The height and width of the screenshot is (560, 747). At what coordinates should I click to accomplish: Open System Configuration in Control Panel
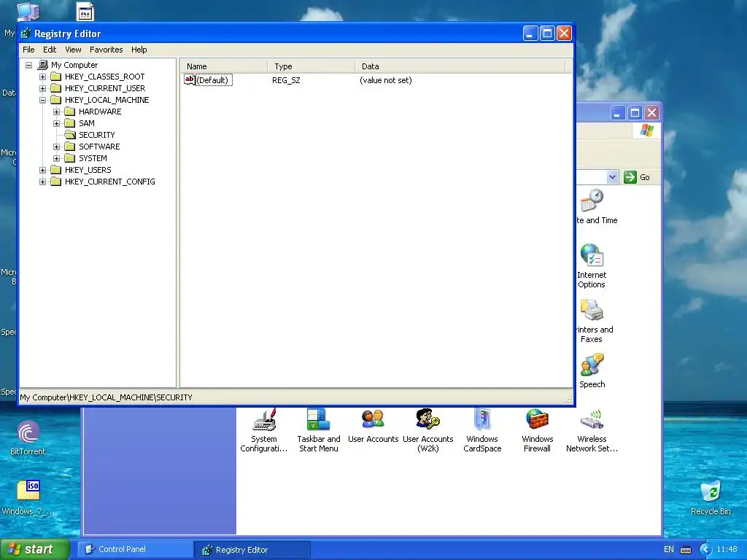264,430
